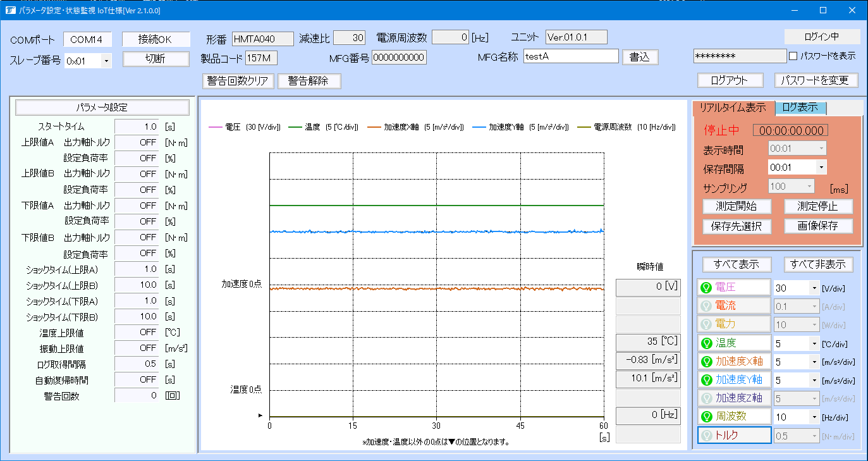
Task: Open the スレーブ番号 dropdown
Action: click(105, 61)
